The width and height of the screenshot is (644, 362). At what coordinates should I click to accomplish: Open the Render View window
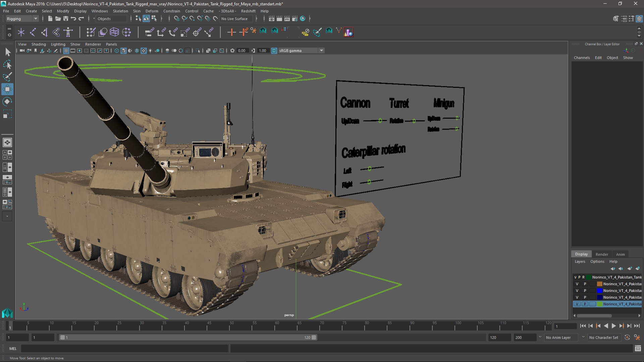point(272,19)
